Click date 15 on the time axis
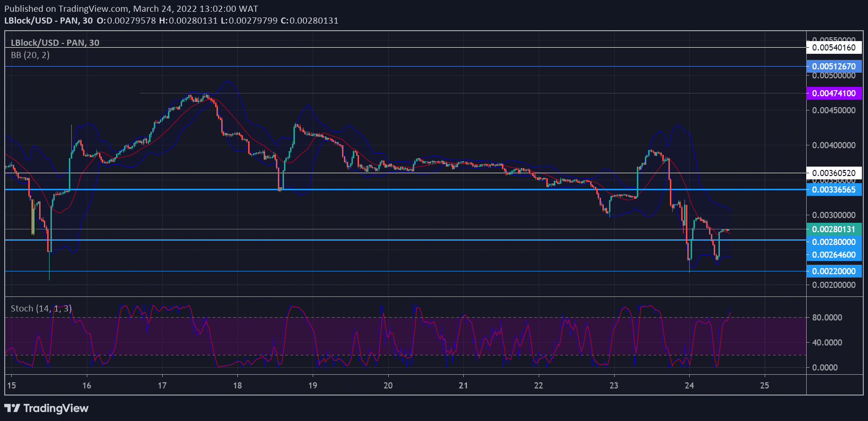868x421 pixels. [x=11, y=386]
